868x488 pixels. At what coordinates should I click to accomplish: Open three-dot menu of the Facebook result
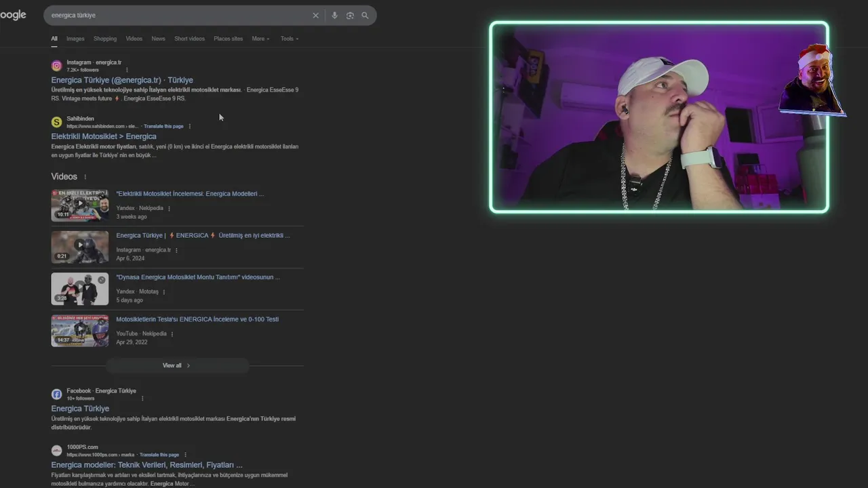[x=142, y=399]
